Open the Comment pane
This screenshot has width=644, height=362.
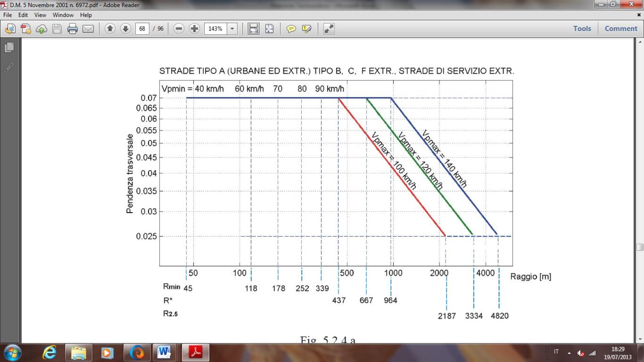pos(621,29)
